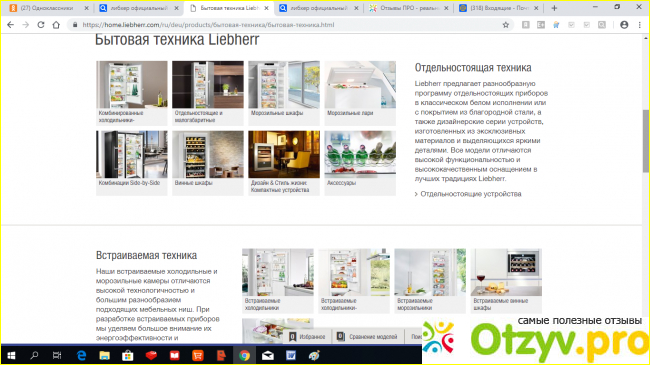Open the Винные шкафы category thumbnail

click(x=208, y=163)
